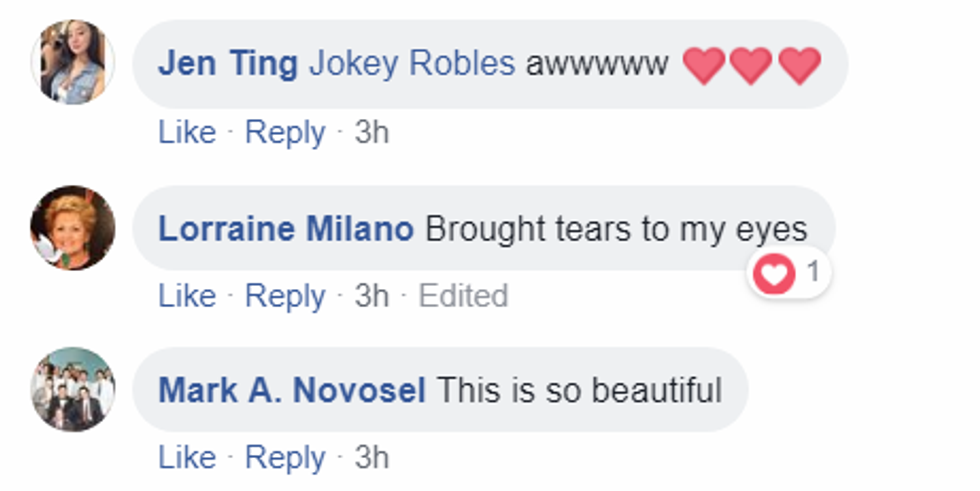Screen dimensions: 980x491
Task: Reply to Lorraine Milano's comment
Action: (285, 296)
